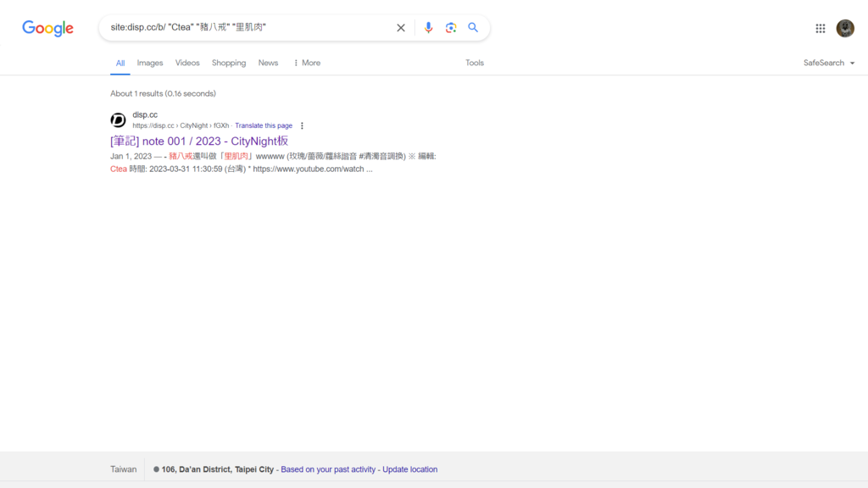
Task: Expand the More search categories menu
Action: (x=307, y=63)
